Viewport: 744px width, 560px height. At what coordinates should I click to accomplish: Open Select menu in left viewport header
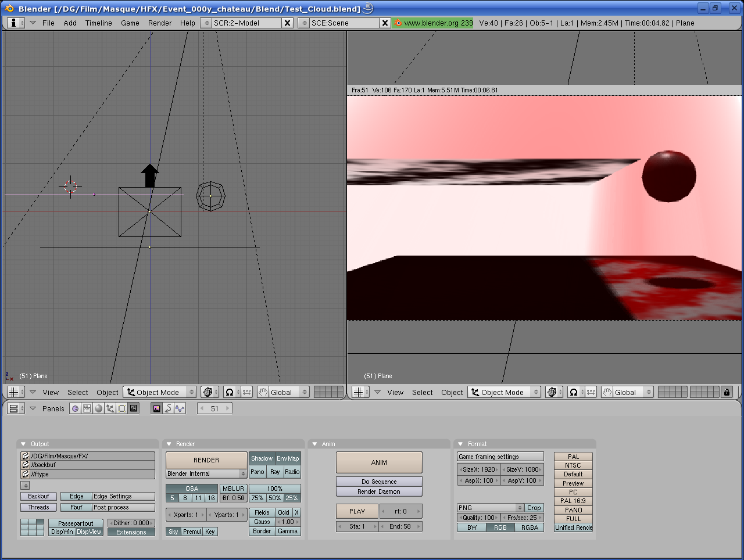[78, 392]
